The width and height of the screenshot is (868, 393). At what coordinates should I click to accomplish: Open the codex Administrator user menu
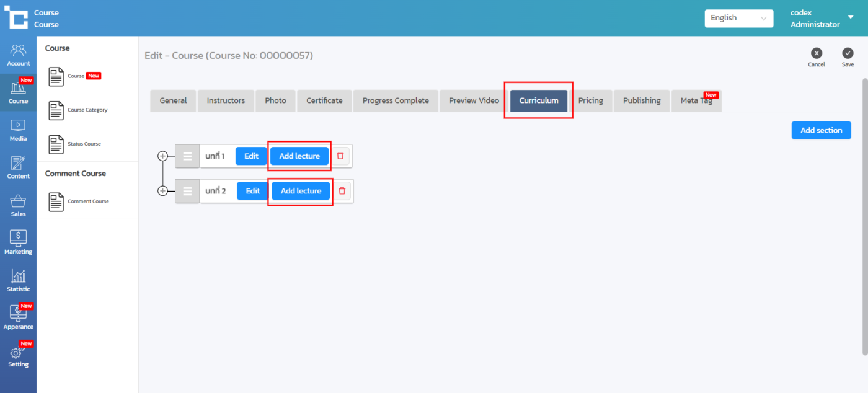pos(821,18)
